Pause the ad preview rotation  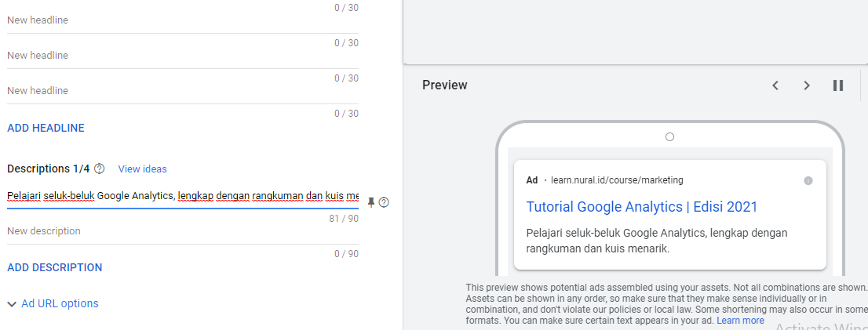click(x=838, y=85)
